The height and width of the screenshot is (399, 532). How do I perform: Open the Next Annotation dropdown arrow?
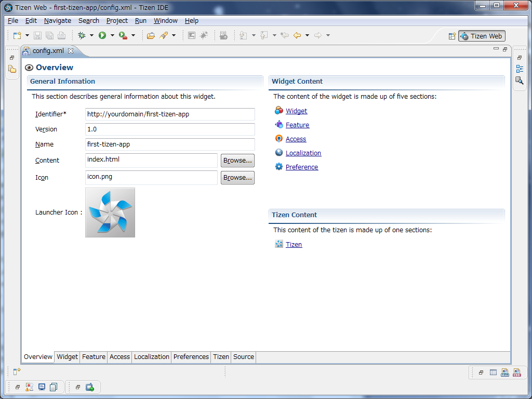(254, 35)
